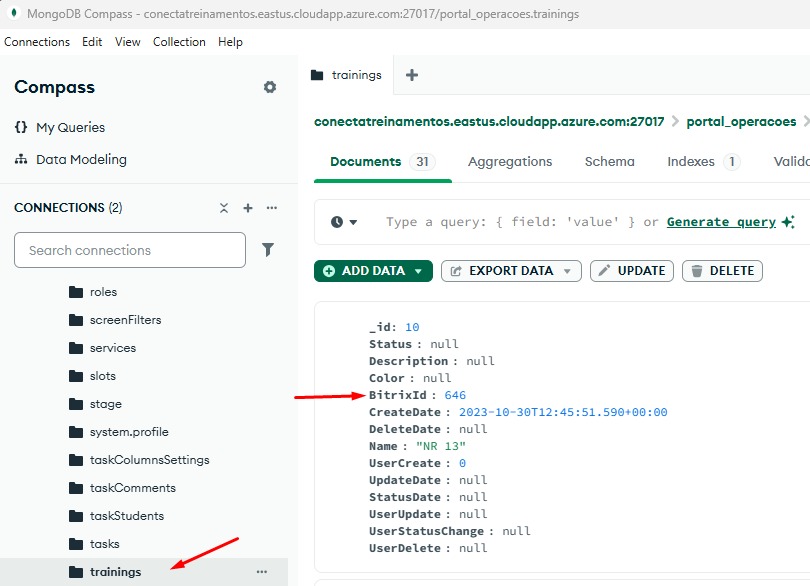Click the add new connection plus icon
Image resolution: width=810 pixels, height=586 pixels.
248,208
